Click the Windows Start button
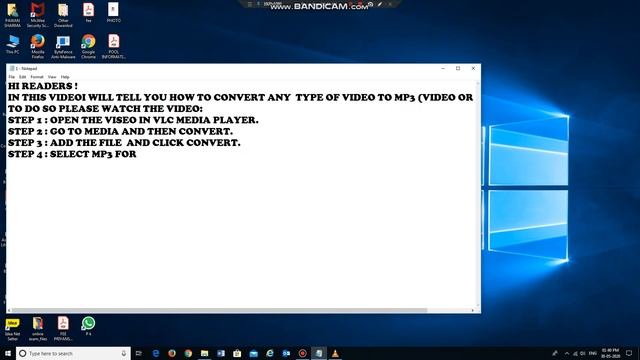 pyautogui.click(x=8, y=353)
